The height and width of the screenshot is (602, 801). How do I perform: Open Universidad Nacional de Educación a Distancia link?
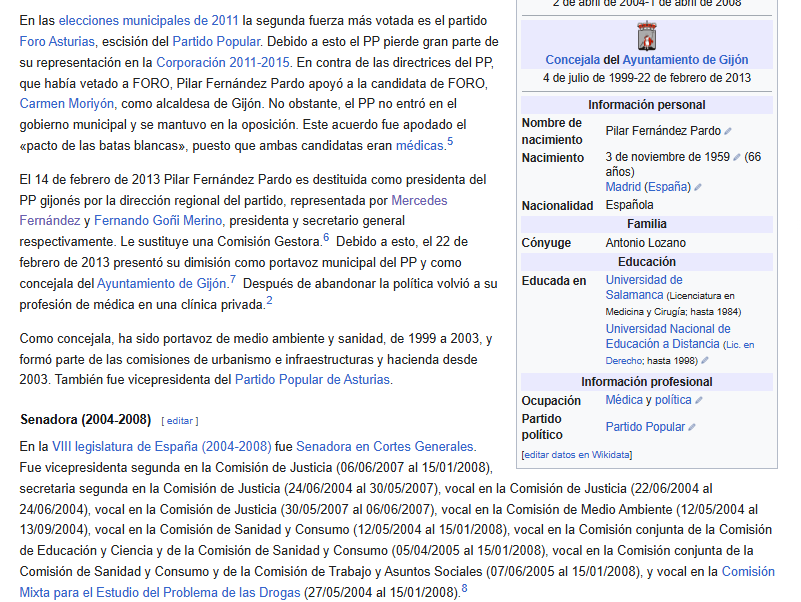(668, 336)
